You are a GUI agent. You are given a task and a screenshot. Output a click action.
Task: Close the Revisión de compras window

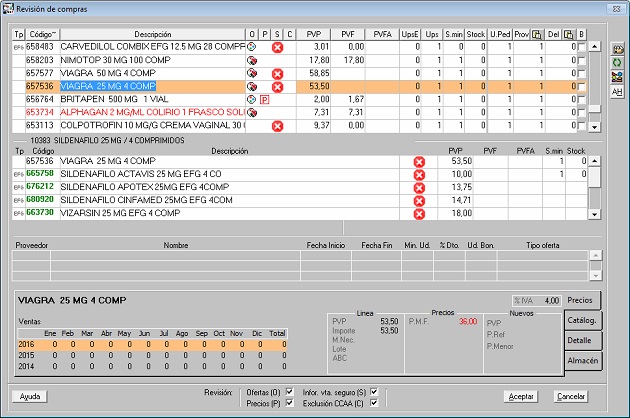(616, 8)
